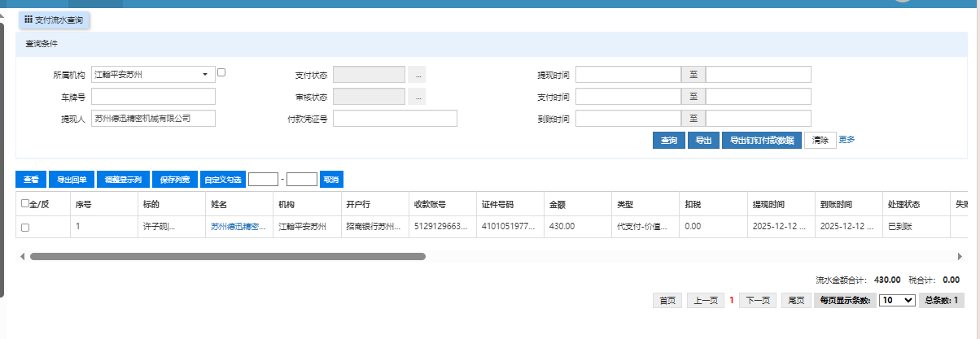The image size is (980, 339).
Task: Toggle the 全/反 select-all checkbox
Action: click(x=25, y=204)
